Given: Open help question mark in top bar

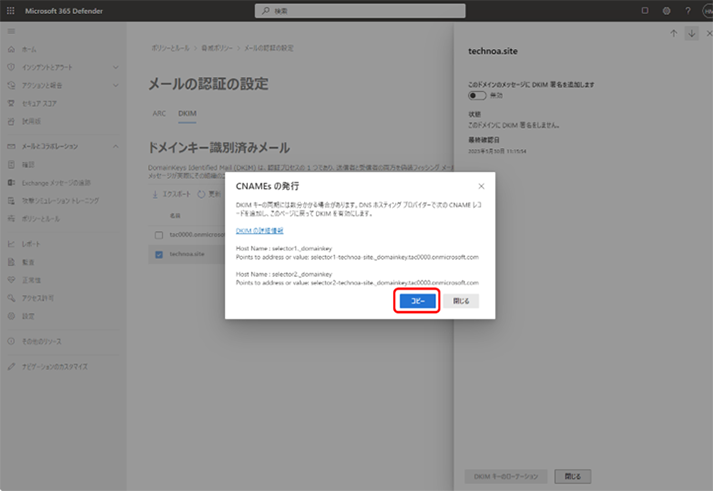Looking at the screenshot, I should pyautogui.click(x=688, y=11).
